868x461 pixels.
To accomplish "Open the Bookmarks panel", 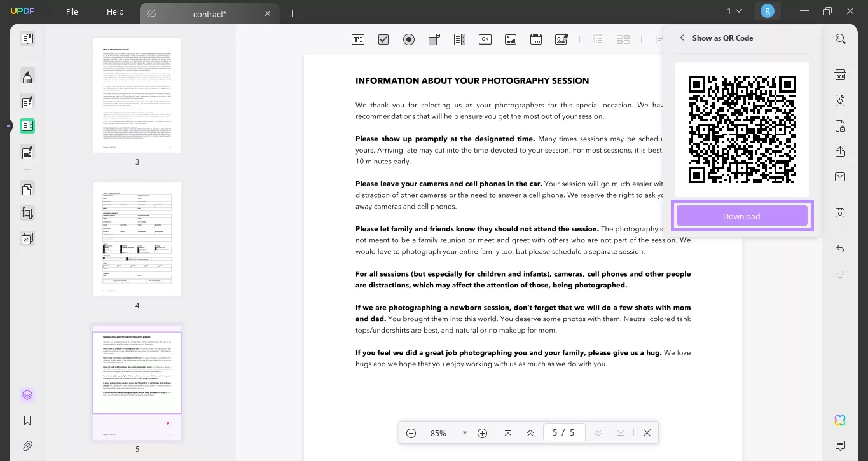I will click(27, 420).
